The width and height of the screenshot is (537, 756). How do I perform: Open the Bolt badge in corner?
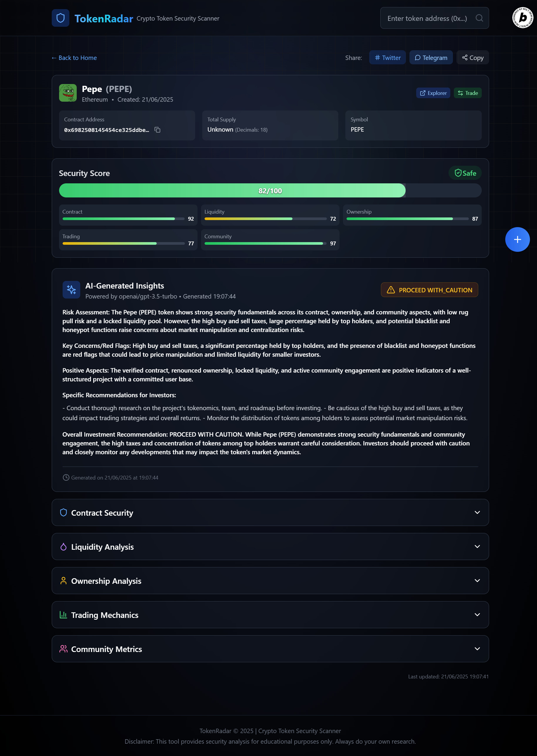523,18
